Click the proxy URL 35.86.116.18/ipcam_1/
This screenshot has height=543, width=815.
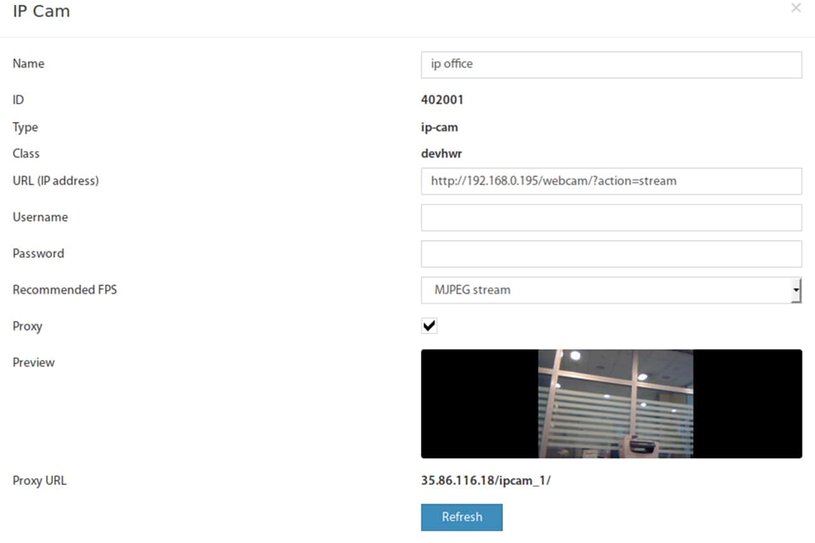[x=486, y=481]
